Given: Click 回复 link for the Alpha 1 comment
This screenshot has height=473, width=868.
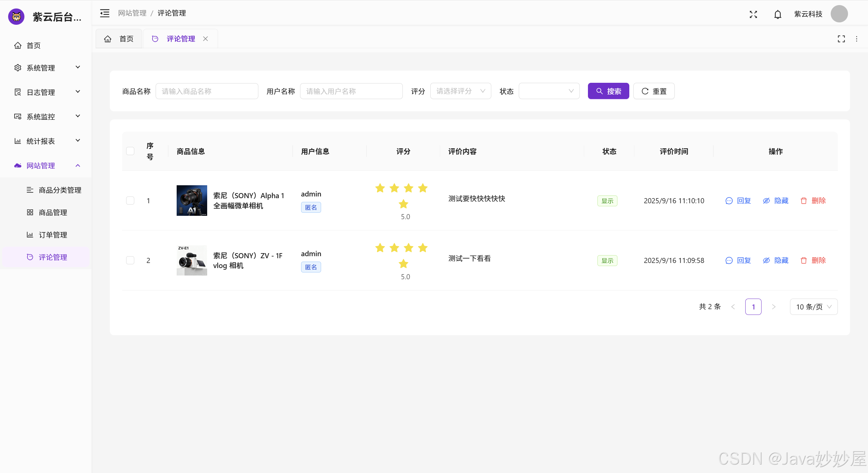Looking at the screenshot, I should (744, 201).
